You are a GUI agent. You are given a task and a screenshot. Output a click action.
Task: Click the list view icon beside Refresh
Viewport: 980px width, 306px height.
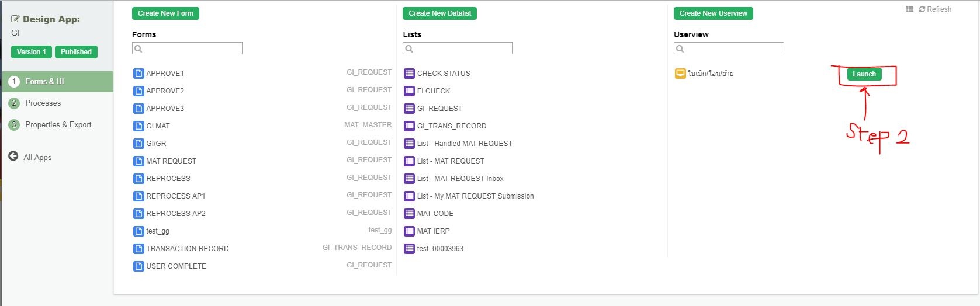(x=909, y=9)
